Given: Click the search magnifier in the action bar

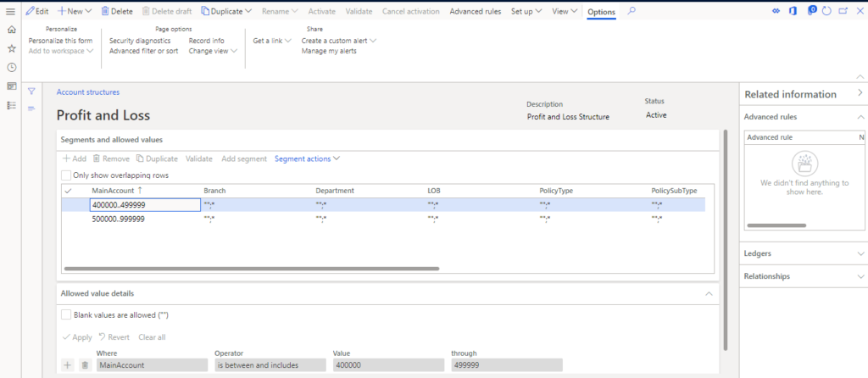Looking at the screenshot, I should (631, 11).
